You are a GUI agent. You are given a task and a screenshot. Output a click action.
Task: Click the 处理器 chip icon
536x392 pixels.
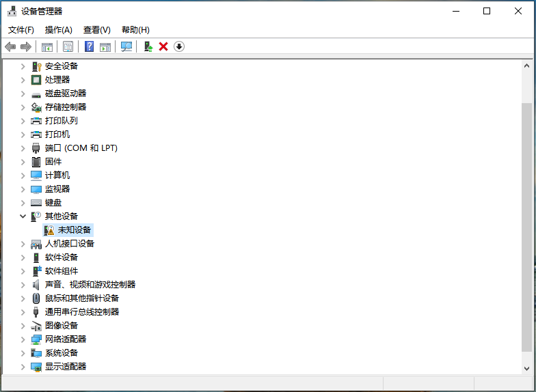pyautogui.click(x=36, y=80)
